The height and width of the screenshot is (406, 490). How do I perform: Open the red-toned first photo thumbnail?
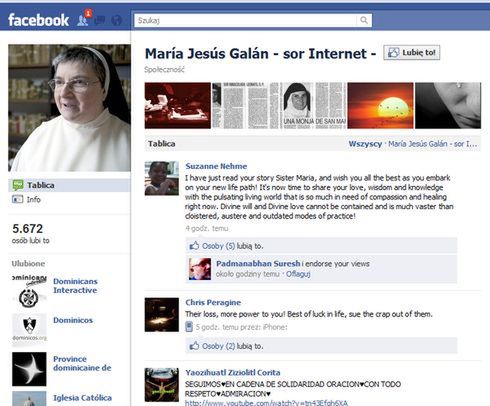(x=178, y=106)
